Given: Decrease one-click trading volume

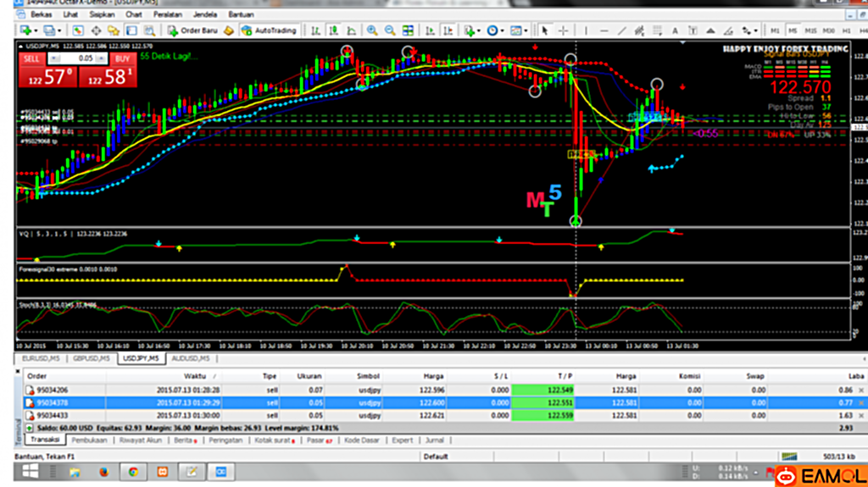Looking at the screenshot, I should (54, 58).
